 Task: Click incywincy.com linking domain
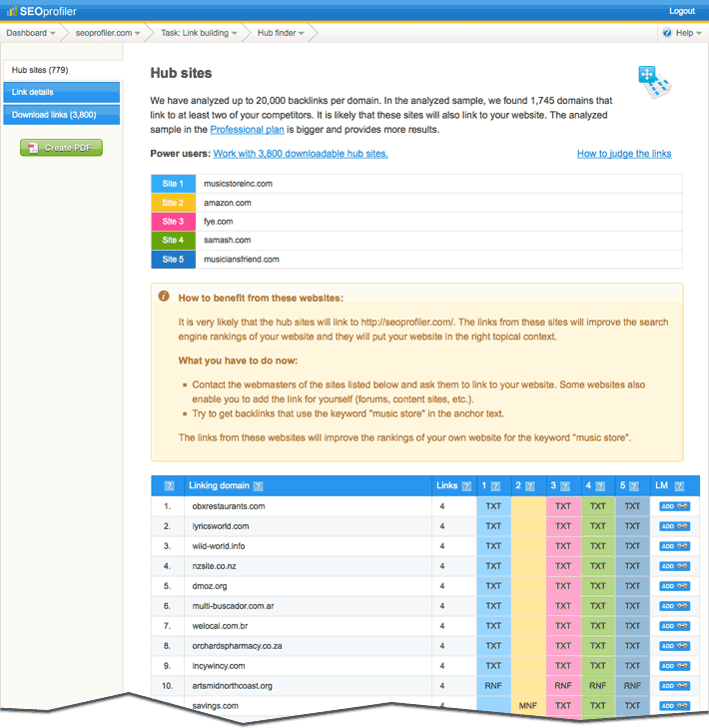click(x=219, y=666)
